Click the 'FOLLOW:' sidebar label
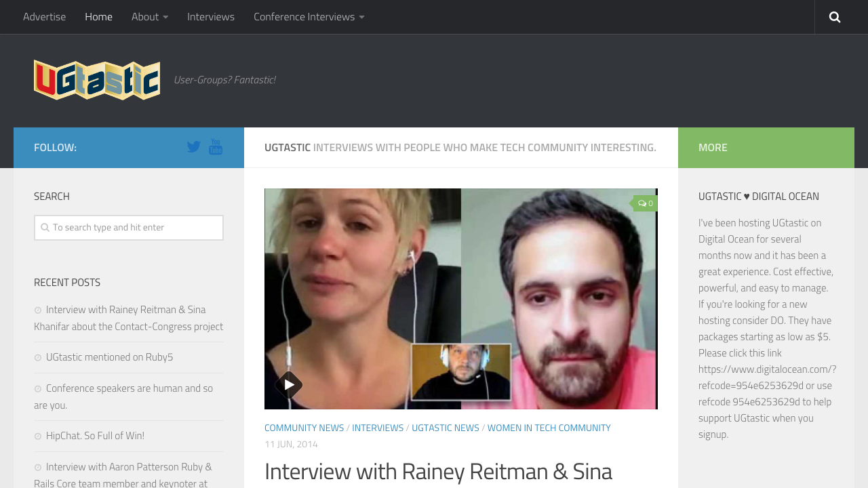 [x=55, y=148]
